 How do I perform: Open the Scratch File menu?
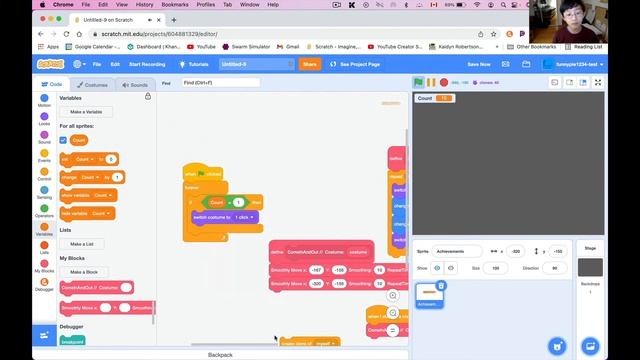97,64
